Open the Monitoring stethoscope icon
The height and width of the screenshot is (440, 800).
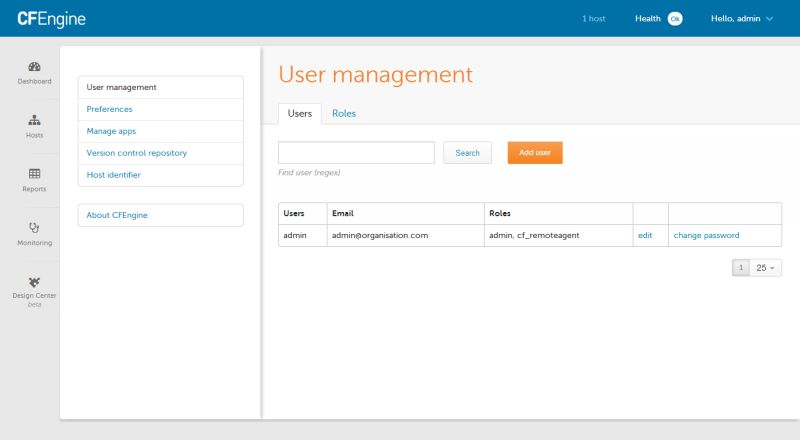[x=34, y=228]
